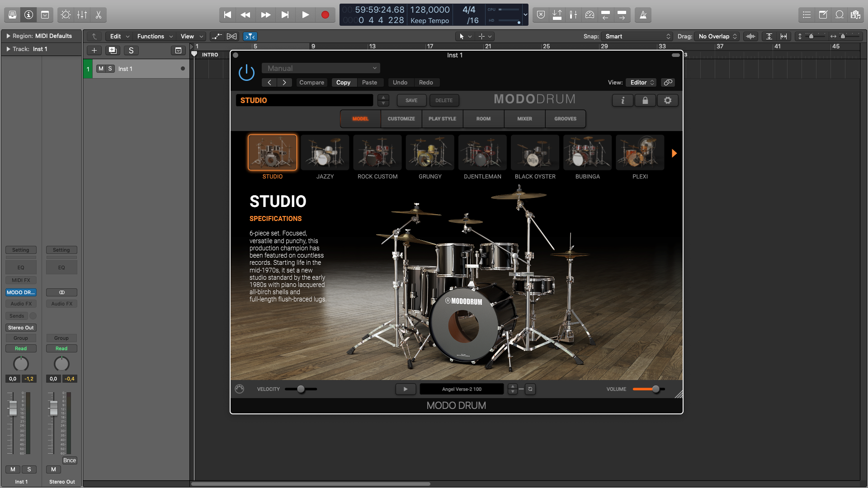Click the Compare button

point(311,82)
